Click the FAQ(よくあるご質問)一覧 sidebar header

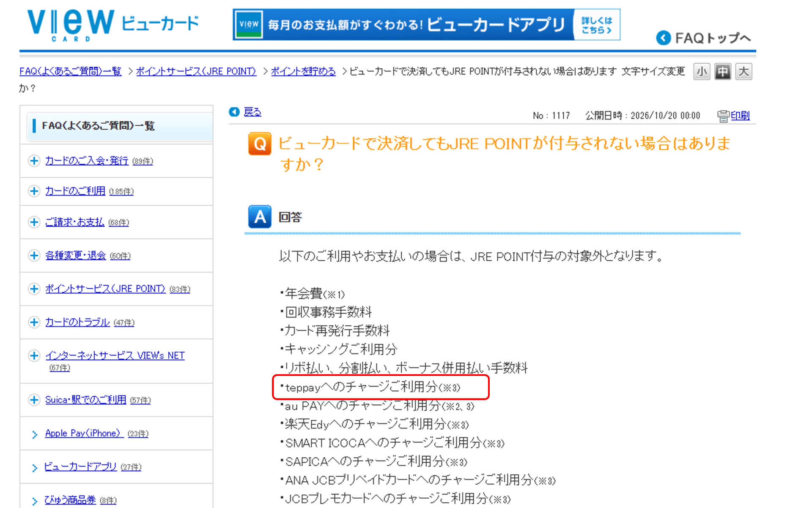pos(120,126)
